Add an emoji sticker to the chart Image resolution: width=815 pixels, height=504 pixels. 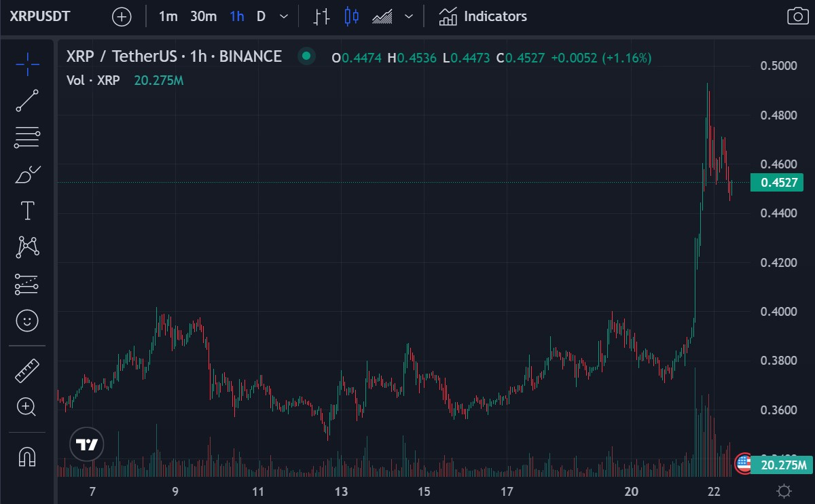[27, 320]
